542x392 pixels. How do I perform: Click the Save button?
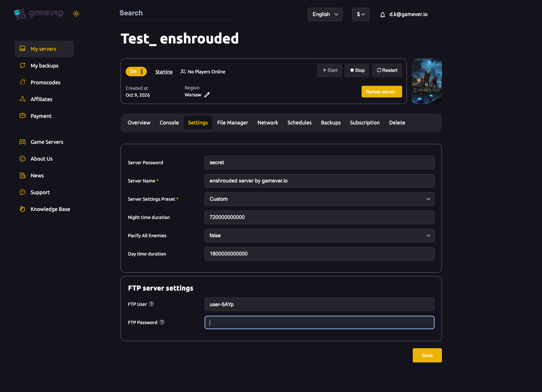click(427, 355)
